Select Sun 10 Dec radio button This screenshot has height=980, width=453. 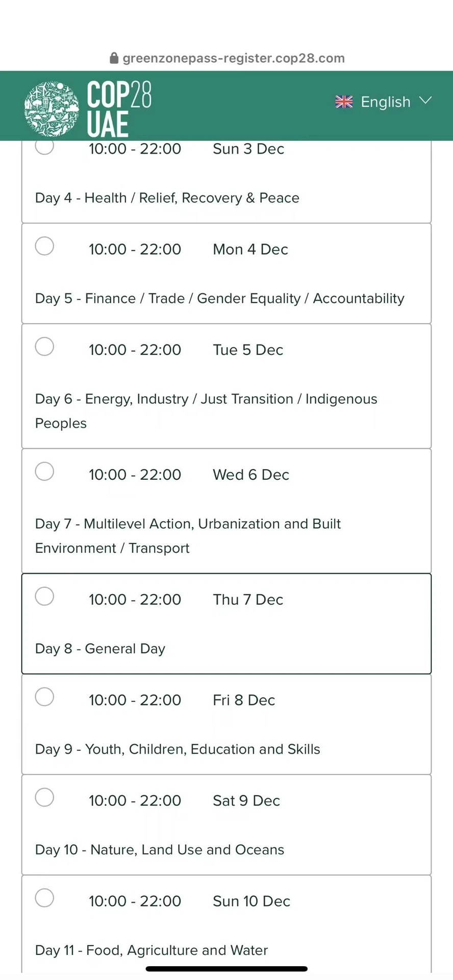[x=44, y=898]
